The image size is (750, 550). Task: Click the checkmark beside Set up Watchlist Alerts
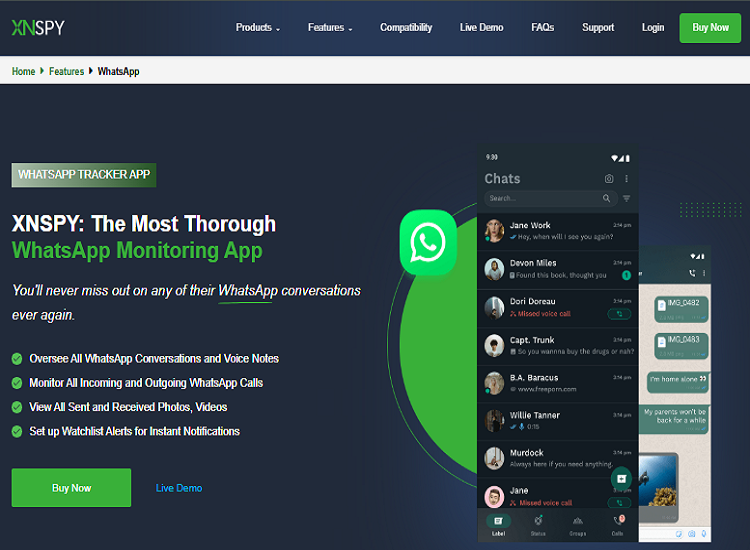click(17, 431)
